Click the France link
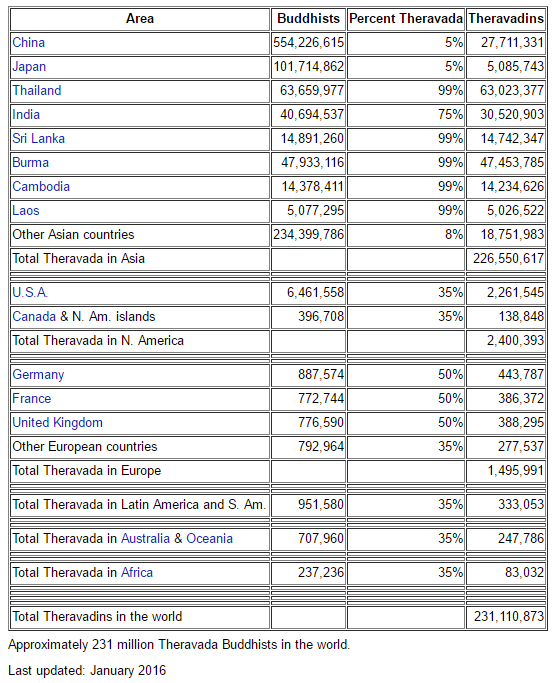Screen dimensions: 553x683 pyautogui.click(x=31, y=399)
